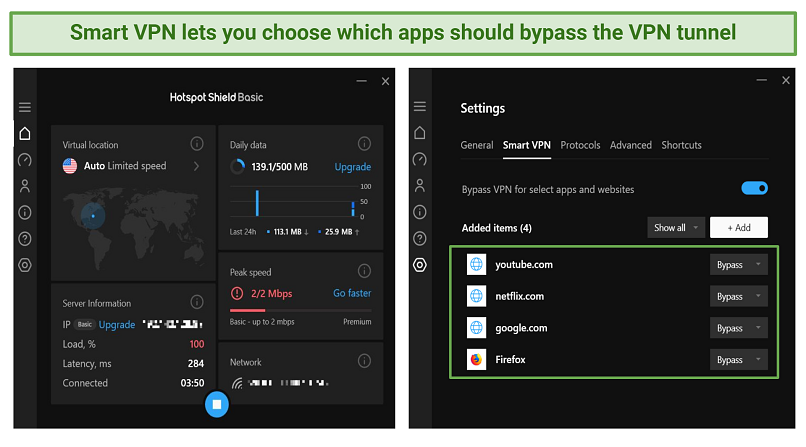Image resolution: width=806 pixels, height=447 pixels.
Task: Open info icon in Settings window sidebar
Action: [420, 212]
